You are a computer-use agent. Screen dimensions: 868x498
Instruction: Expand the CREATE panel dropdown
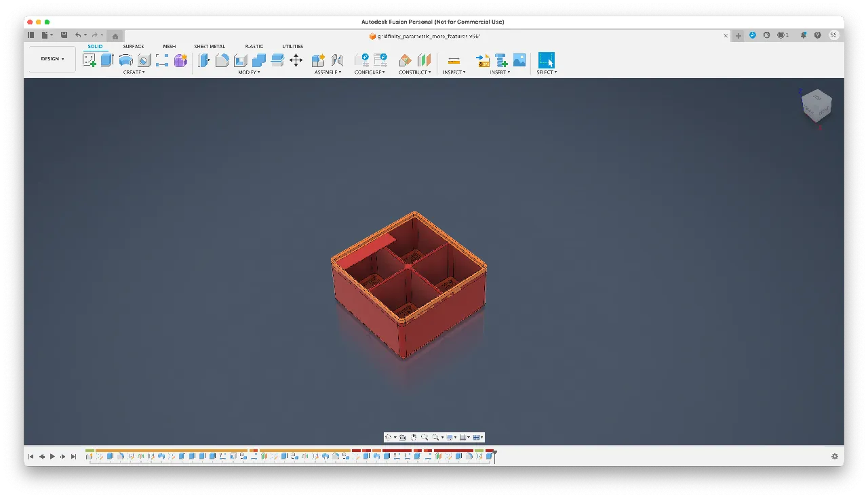(x=134, y=72)
